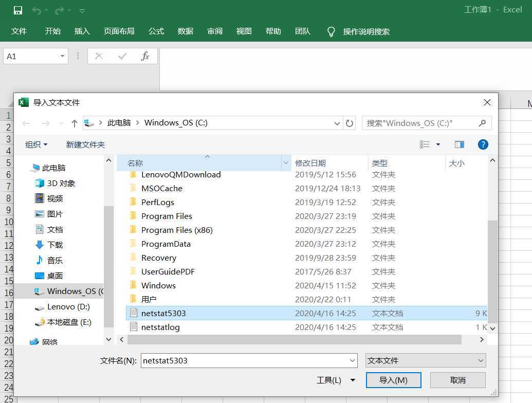
Task: Click the back navigation arrow in the dialog
Action: click(26, 123)
